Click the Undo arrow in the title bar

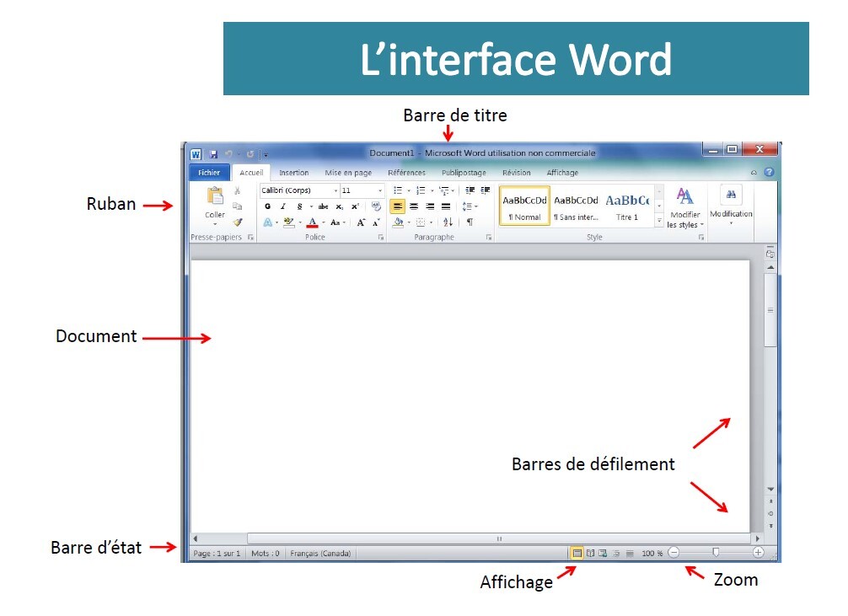click(x=228, y=154)
